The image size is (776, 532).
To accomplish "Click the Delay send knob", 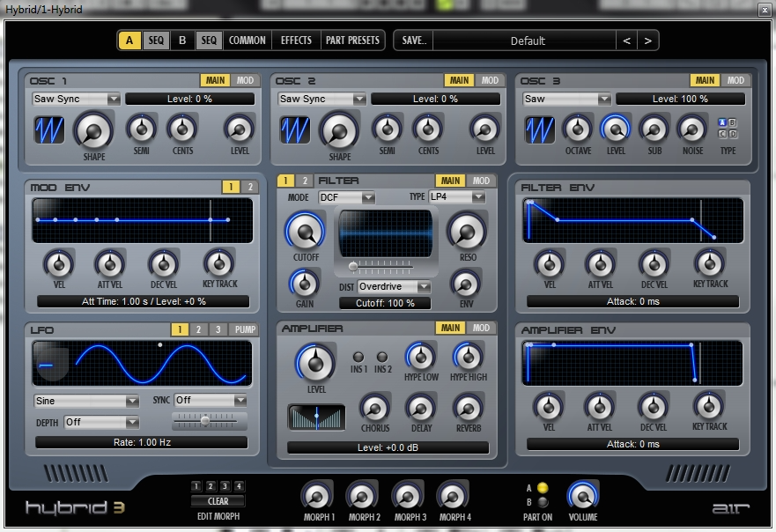I will pos(421,408).
